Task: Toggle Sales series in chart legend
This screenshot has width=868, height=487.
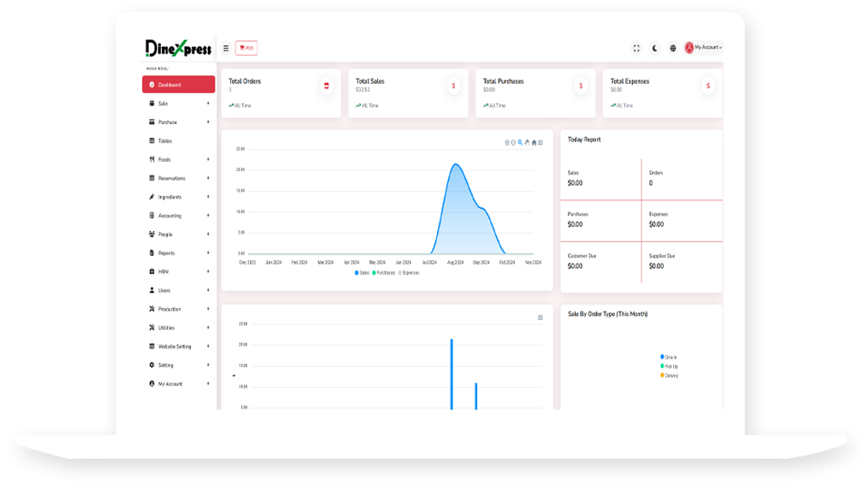Action: (362, 272)
